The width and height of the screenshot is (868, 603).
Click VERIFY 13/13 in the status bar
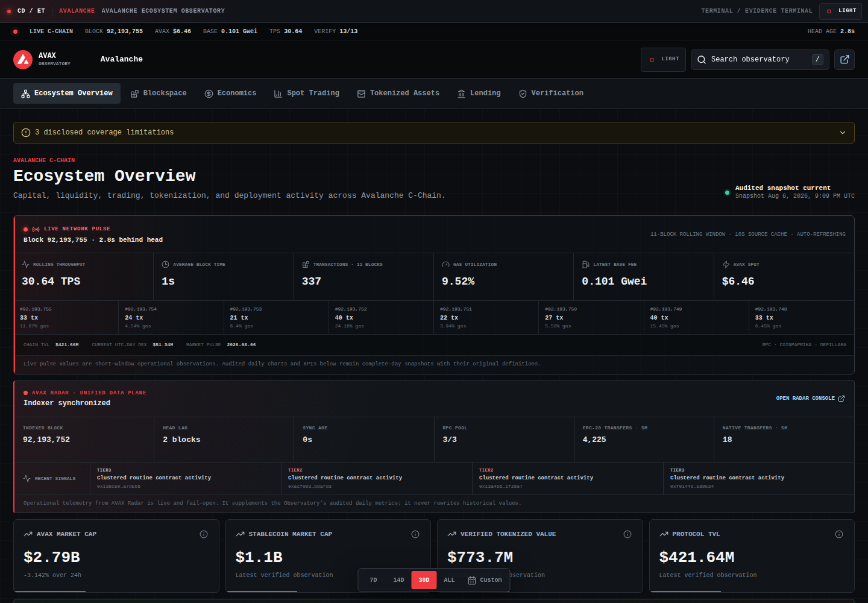(x=336, y=31)
